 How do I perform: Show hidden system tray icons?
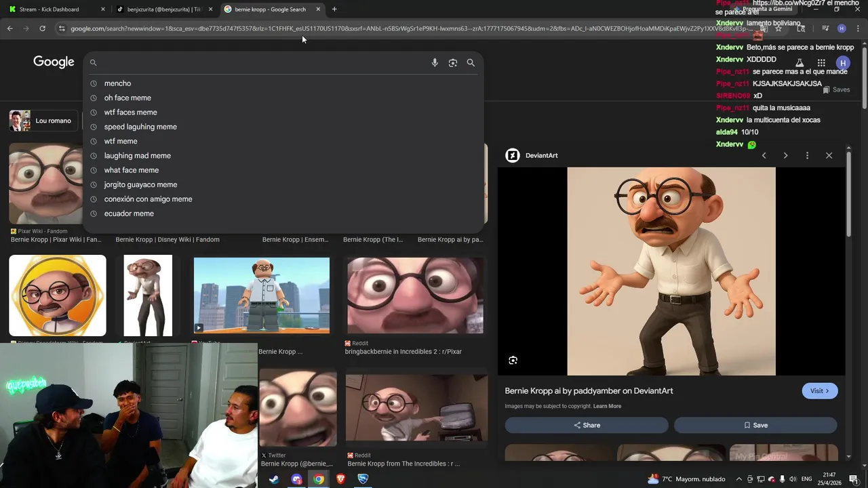pyautogui.click(x=739, y=479)
